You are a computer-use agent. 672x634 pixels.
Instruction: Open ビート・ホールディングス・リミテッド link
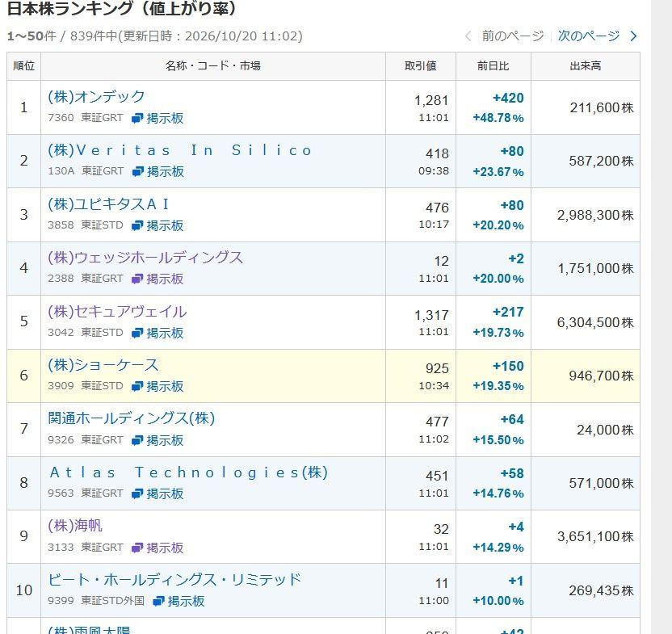coord(174,580)
